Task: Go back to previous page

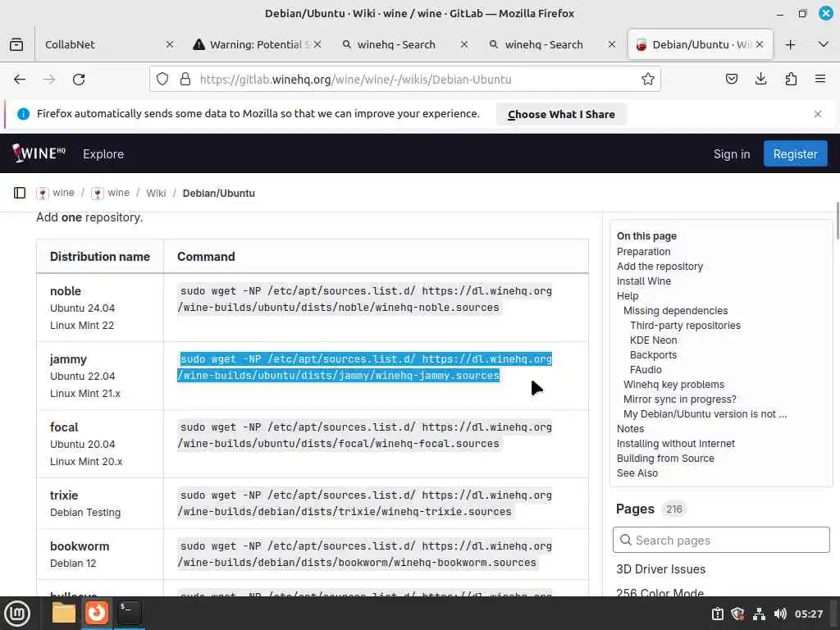Action: tap(20, 80)
